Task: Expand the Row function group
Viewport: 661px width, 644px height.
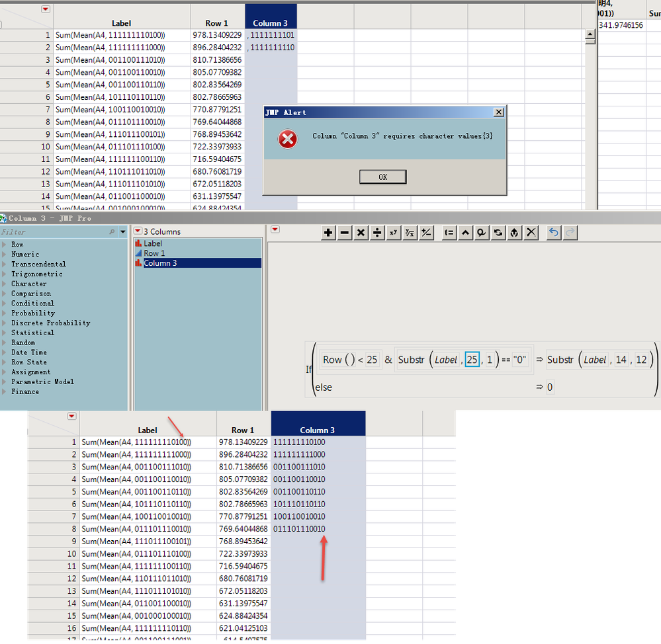Action: coord(4,244)
